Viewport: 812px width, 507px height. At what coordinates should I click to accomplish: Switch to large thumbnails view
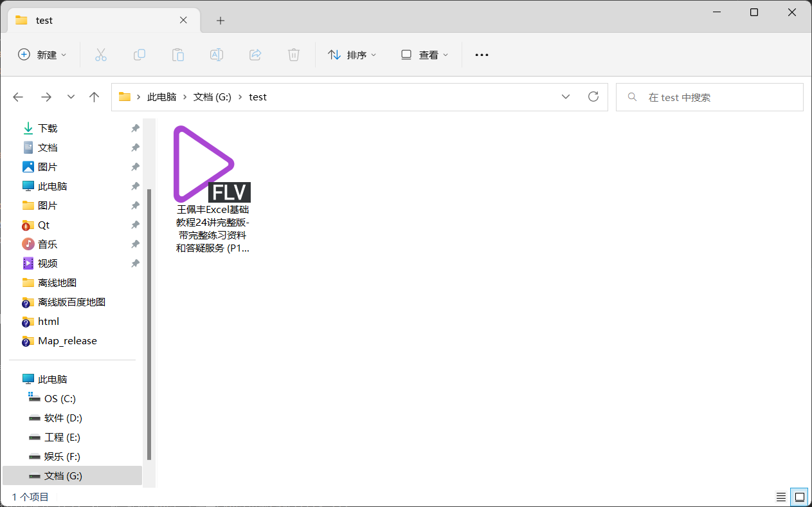click(x=799, y=497)
